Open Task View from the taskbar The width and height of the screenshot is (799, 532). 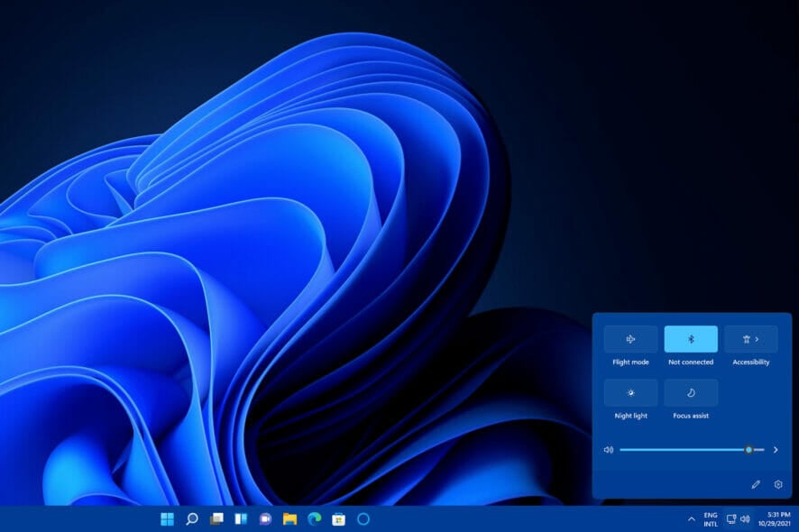[216, 518]
